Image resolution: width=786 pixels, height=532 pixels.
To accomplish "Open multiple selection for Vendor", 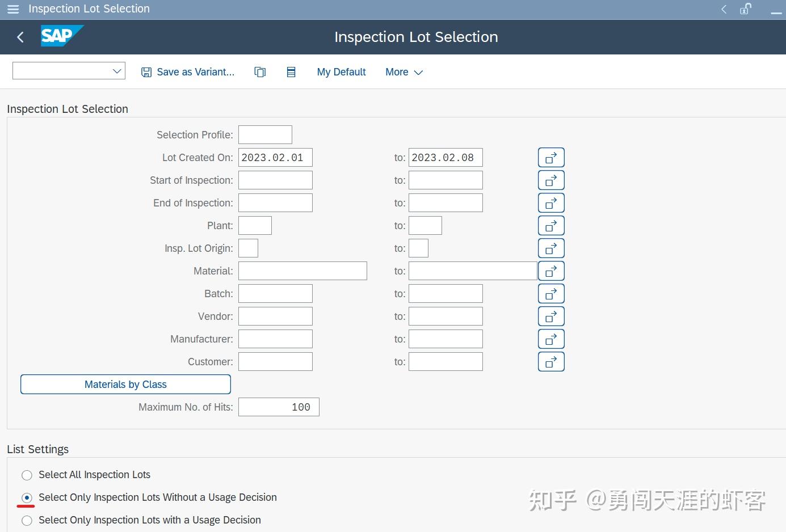I will pos(550,316).
